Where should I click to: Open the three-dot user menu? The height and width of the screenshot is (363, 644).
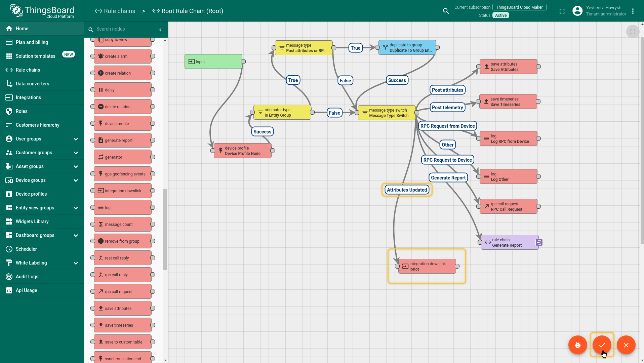point(633,11)
